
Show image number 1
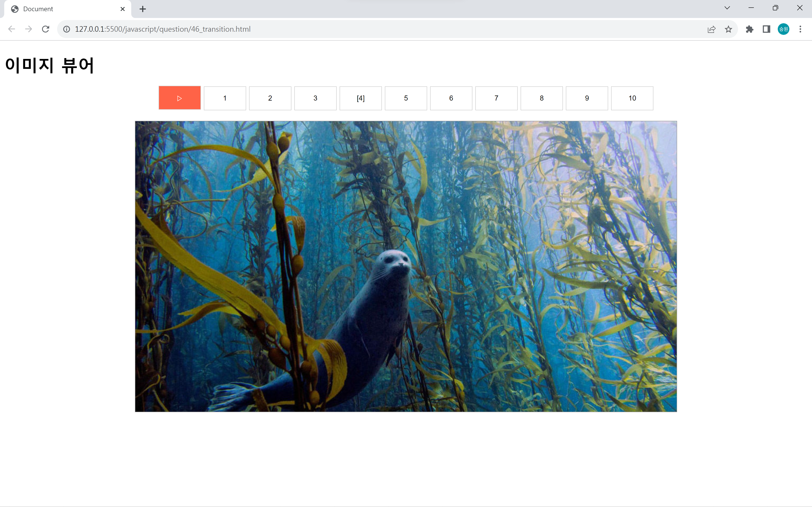pos(225,98)
